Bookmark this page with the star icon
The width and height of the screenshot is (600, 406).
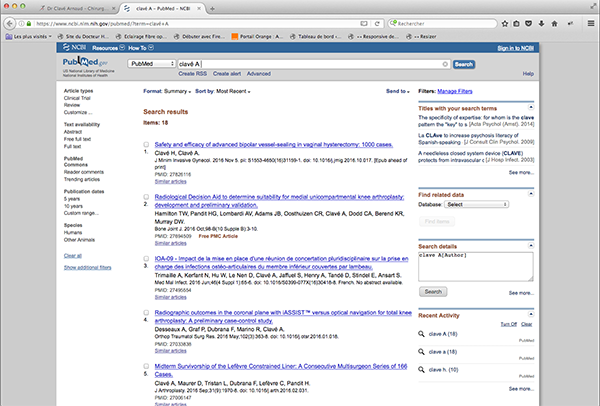505,24
